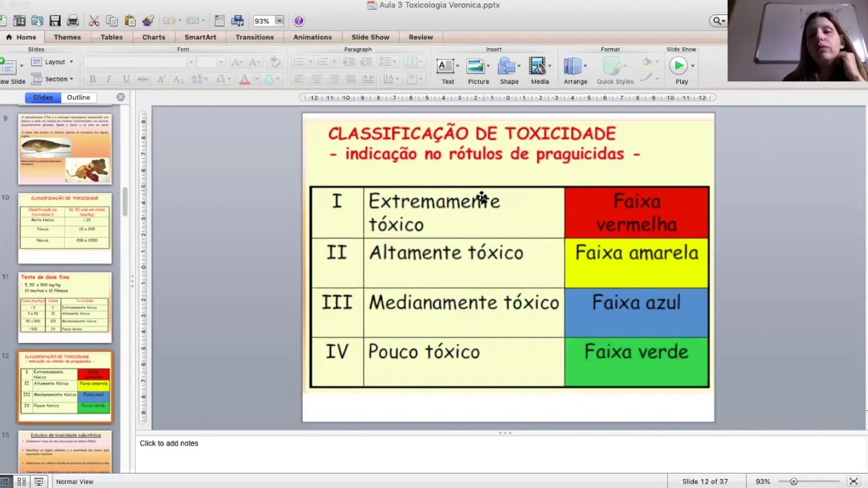Viewport: 868px width, 488px height.
Task: Click the 'Faixa vermelha' red cell
Action: 637,213
